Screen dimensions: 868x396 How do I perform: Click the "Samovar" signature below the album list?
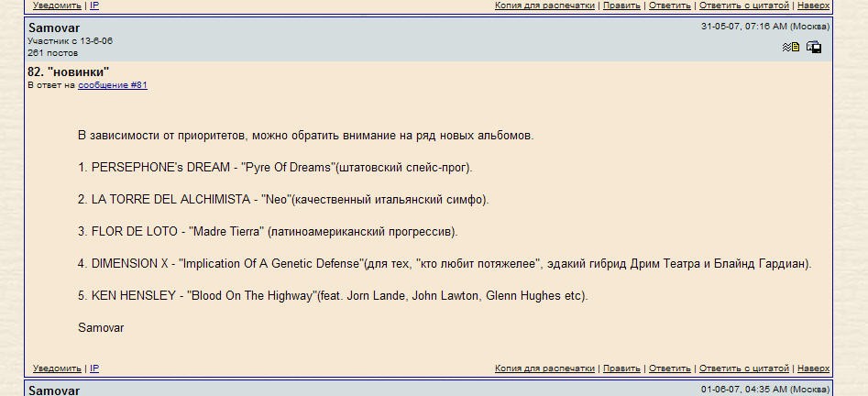101,328
